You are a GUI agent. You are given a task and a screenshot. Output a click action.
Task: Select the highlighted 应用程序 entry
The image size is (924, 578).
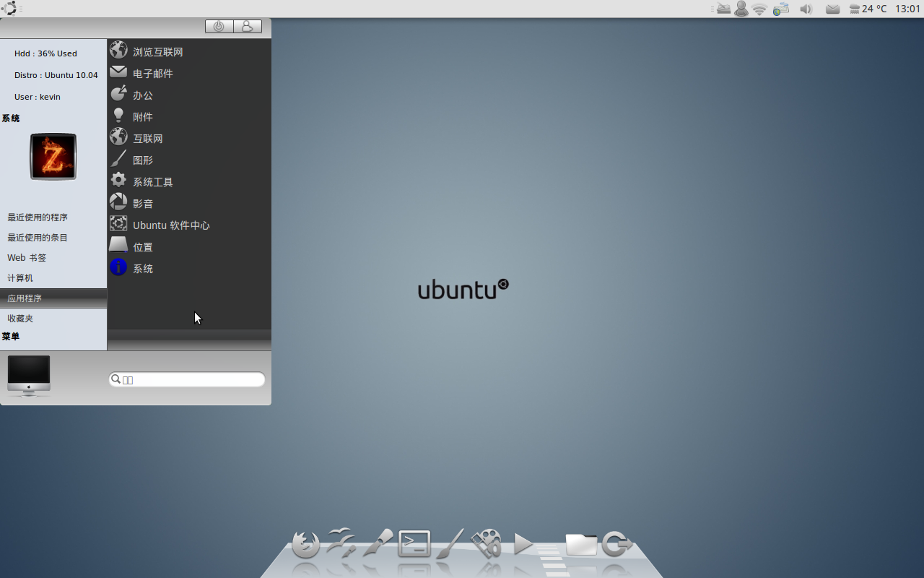click(53, 298)
